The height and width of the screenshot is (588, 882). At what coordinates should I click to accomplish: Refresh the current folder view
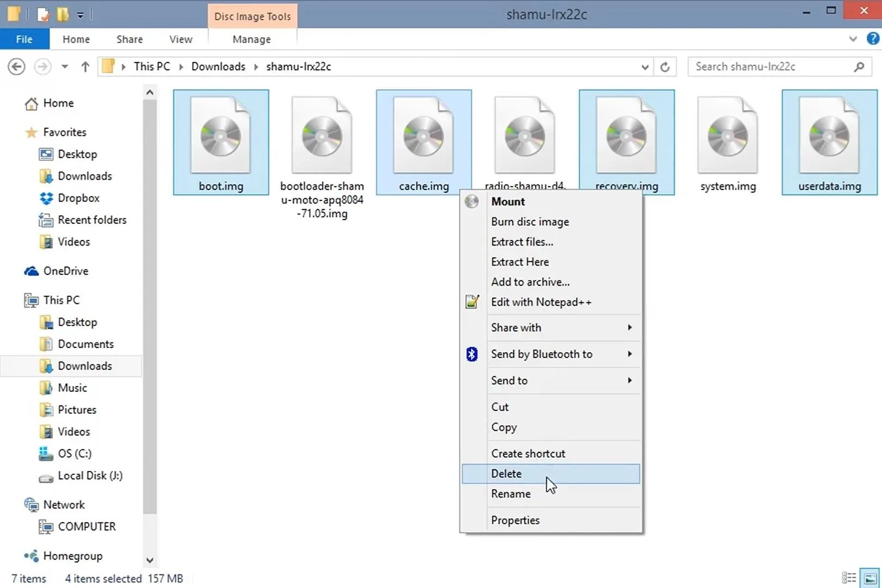click(x=665, y=67)
